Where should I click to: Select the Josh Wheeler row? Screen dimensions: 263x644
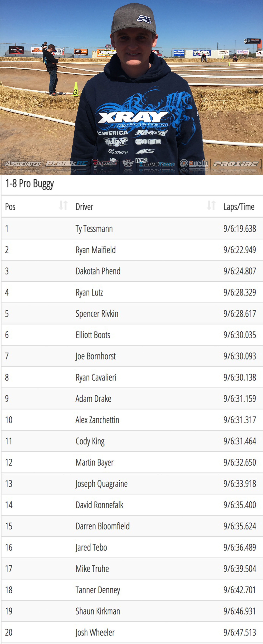pyautogui.click(x=132, y=632)
